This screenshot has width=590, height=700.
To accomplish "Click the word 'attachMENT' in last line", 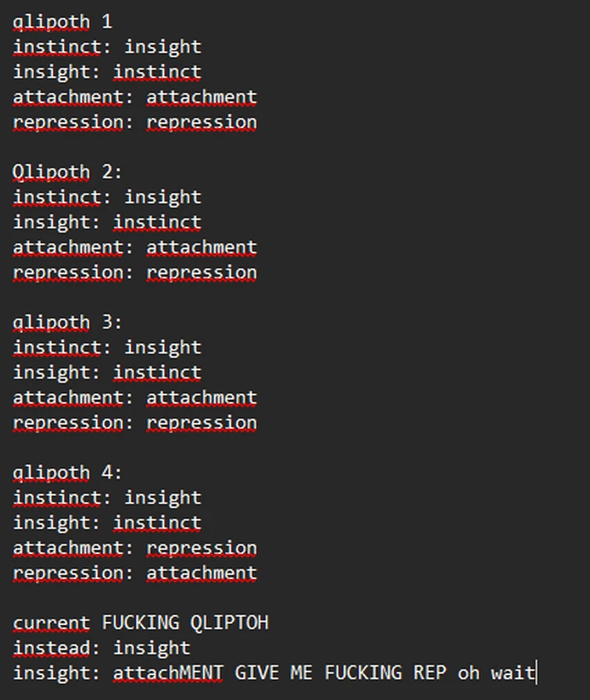I will pos(168,673).
